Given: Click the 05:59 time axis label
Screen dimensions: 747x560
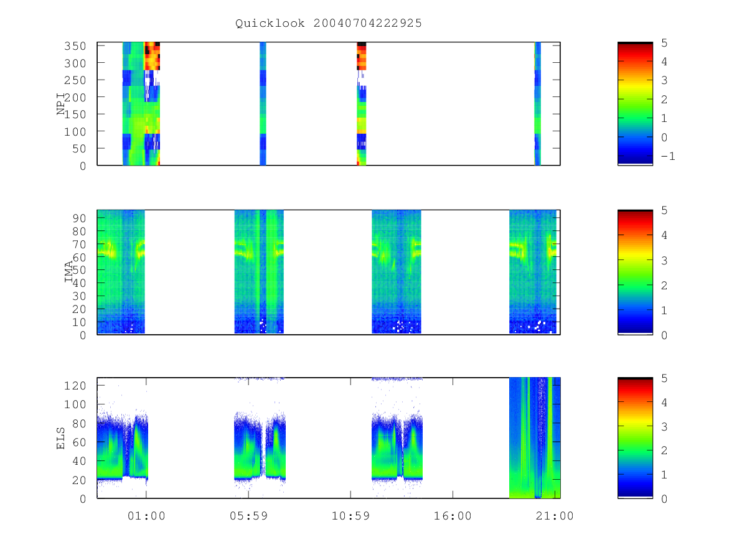Looking at the screenshot, I should 248,516.
